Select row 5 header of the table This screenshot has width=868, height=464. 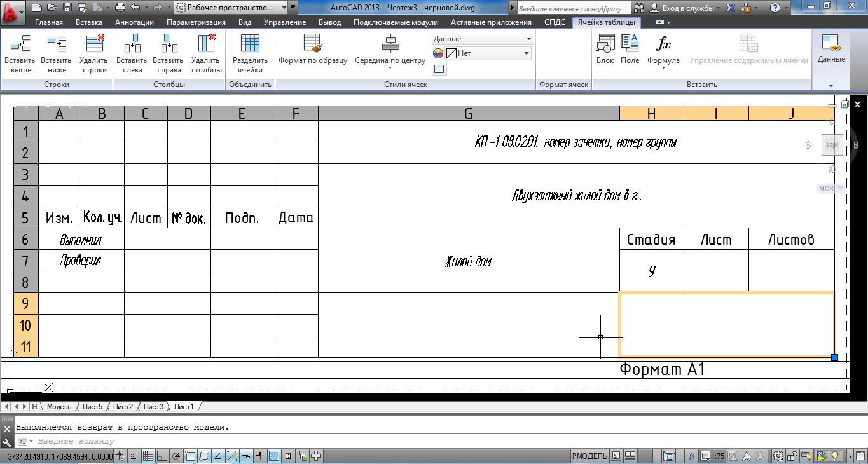pos(26,217)
